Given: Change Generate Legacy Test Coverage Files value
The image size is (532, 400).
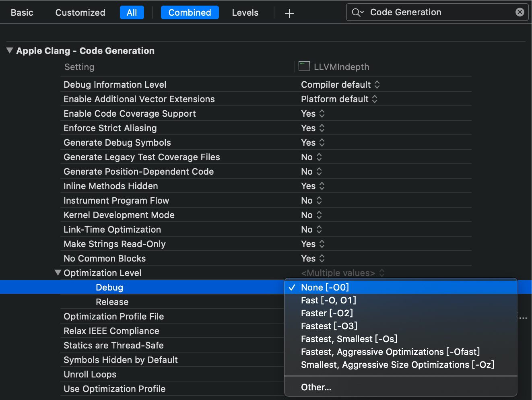Looking at the screenshot, I should tap(311, 157).
